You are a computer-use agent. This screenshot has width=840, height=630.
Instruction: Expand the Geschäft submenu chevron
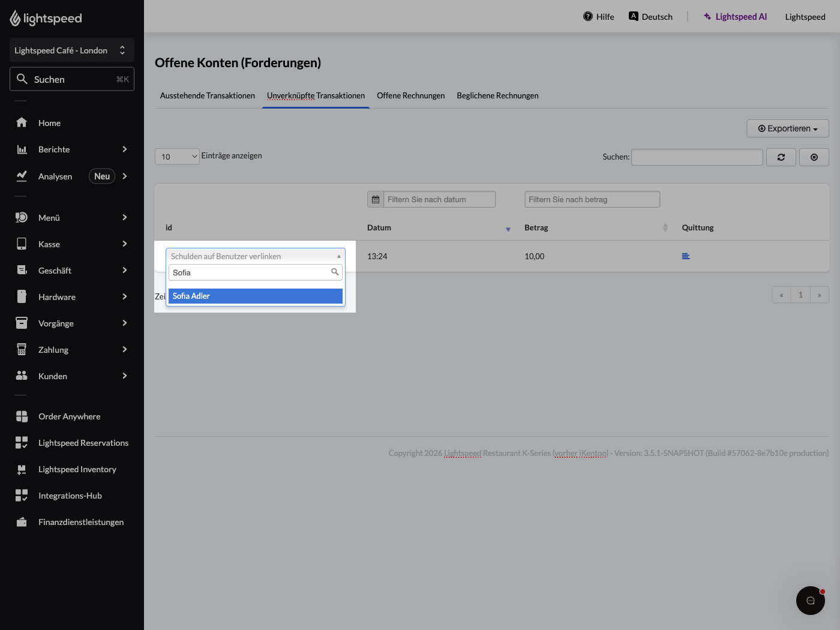pyautogui.click(x=125, y=270)
